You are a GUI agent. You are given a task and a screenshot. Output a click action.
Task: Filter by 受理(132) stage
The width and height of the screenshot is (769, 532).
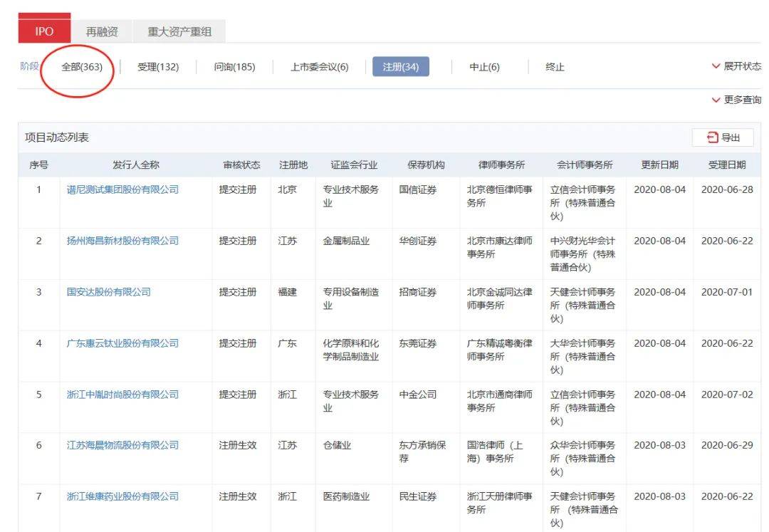pyautogui.click(x=158, y=67)
